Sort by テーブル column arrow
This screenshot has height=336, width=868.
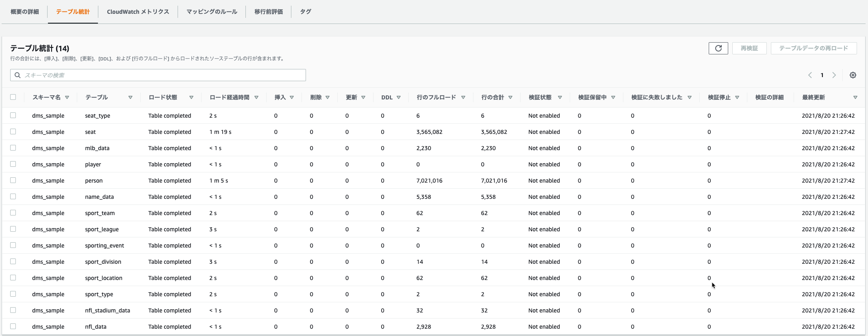click(x=130, y=97)
